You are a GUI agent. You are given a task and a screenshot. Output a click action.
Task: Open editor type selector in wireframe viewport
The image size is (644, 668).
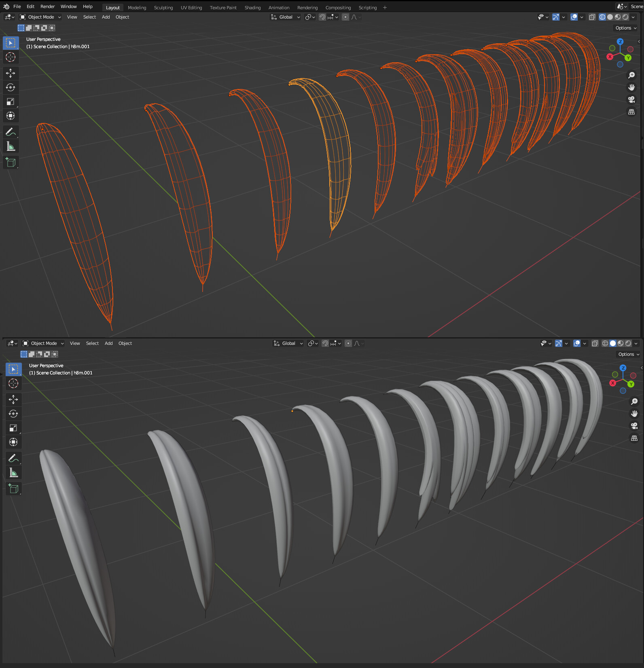[x=9, y=17]
